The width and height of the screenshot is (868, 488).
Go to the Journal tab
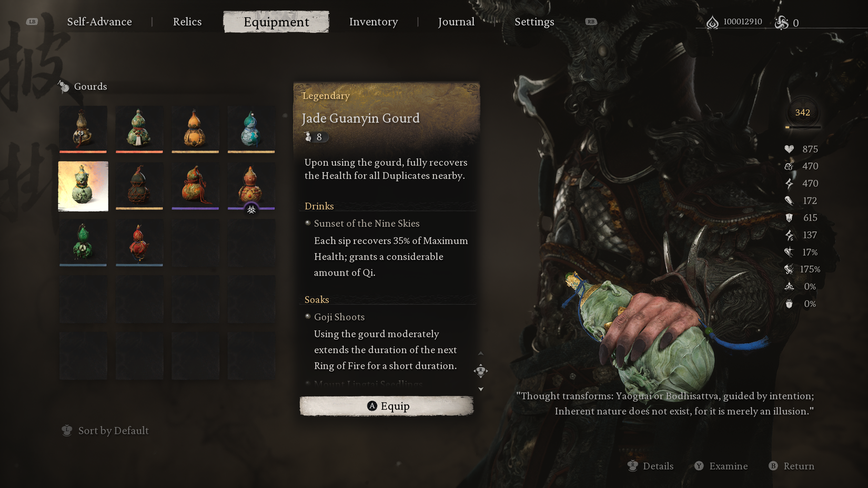[456, 22]
